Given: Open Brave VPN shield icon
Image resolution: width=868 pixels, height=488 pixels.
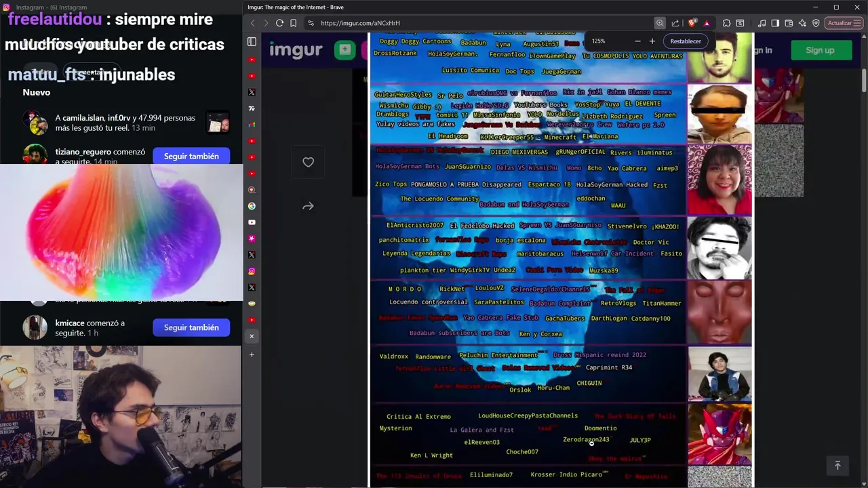Looking at the screenshot, I should 816,23.
